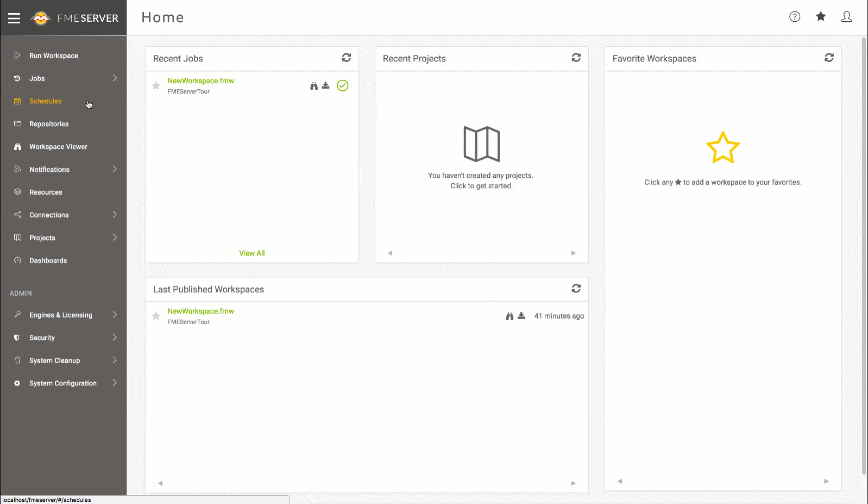Click next arrow in Favorite Workspaces panel
Image resolution: width=868 pixels, height=504 pixels.
tap(826, 481)
